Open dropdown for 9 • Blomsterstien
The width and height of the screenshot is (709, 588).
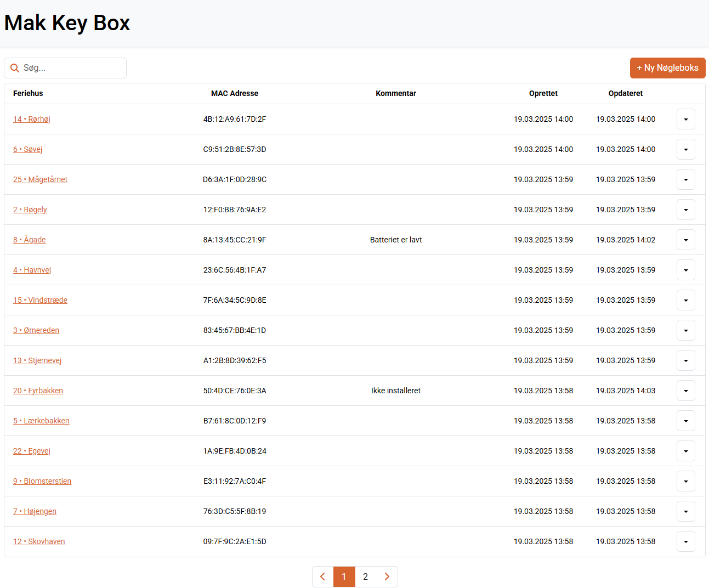(x=685, y=481)
